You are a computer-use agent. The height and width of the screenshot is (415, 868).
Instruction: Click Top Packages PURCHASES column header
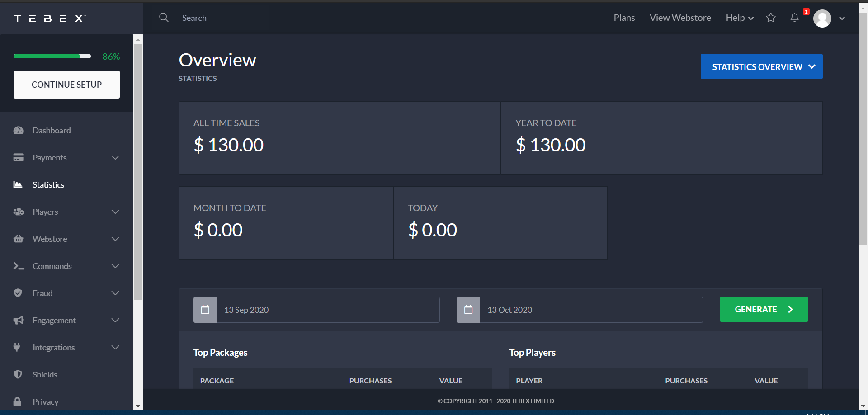(x=371, y=381)
